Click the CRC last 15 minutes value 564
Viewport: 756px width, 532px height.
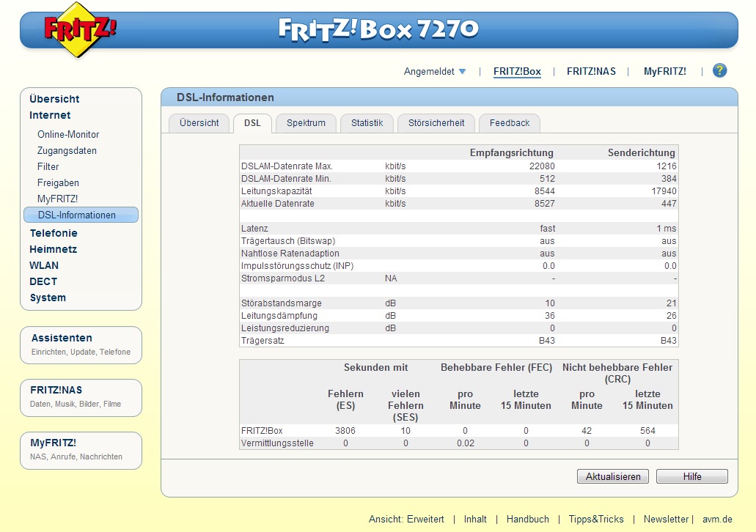(647, 430)
